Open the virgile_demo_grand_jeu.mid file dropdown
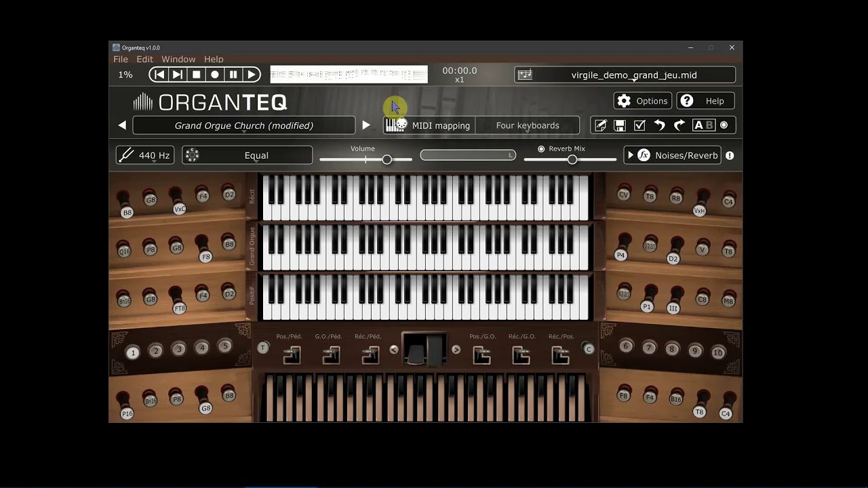 625,75
